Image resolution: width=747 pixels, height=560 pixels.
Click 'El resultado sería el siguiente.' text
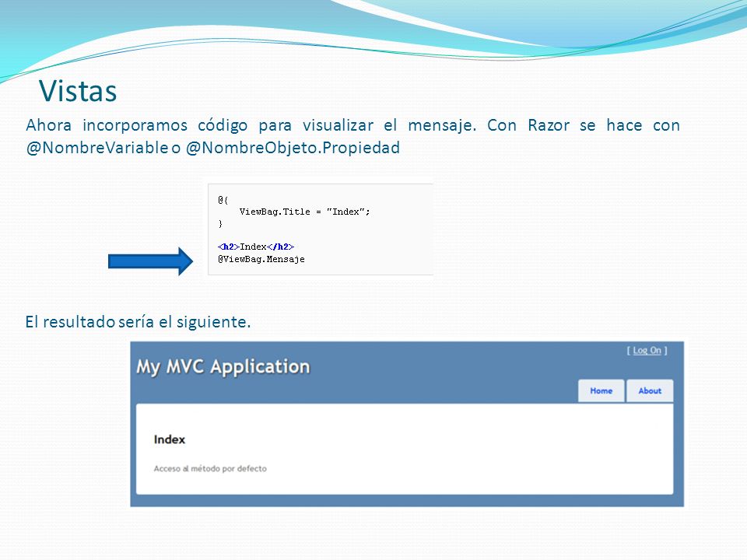(x=138, y=322)
